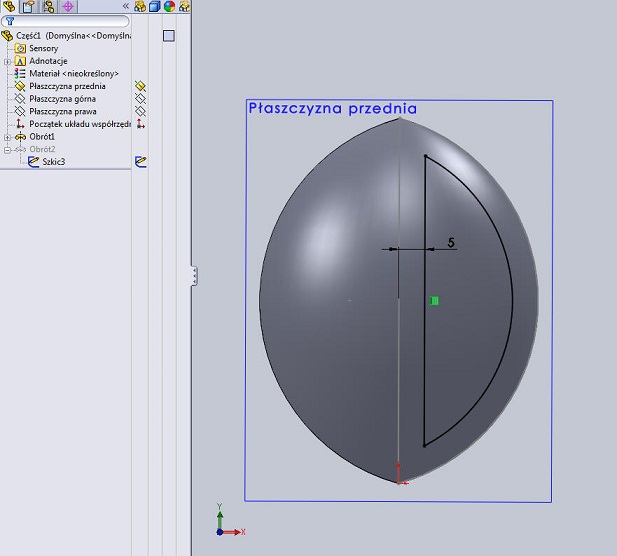
Task: Toggle visibility of Płaszczyzna przednia in display pane
Action: (x=140, y=86)
